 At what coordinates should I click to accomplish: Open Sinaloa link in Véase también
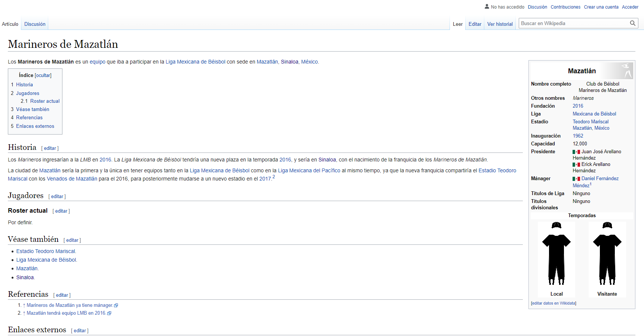[25, 278]
